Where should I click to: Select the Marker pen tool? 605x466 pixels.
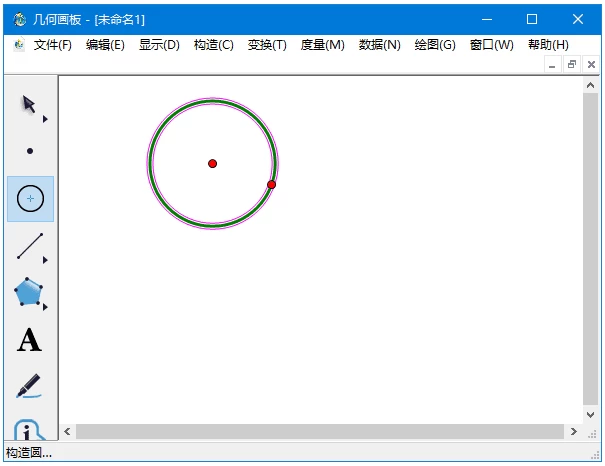(29, 386)
